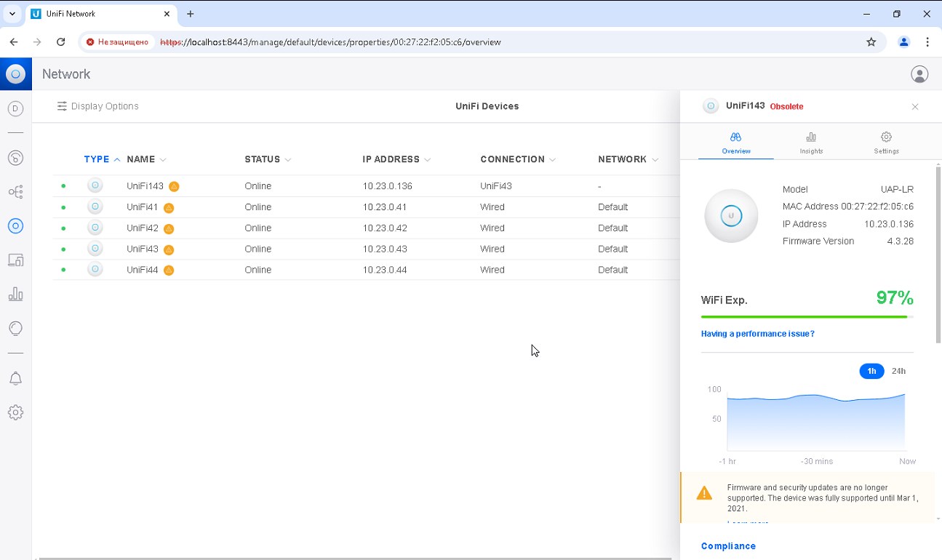Screen dimensions: 942x560
Task: Click the UniFi41 warning badge icon
Action: click(169, 207)
